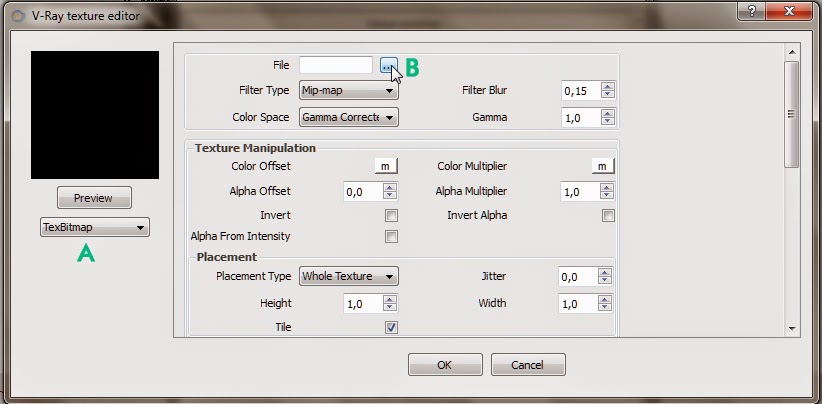Click the Alpha Offset value field
822x404 pixels.
click(x=363, y=192)
